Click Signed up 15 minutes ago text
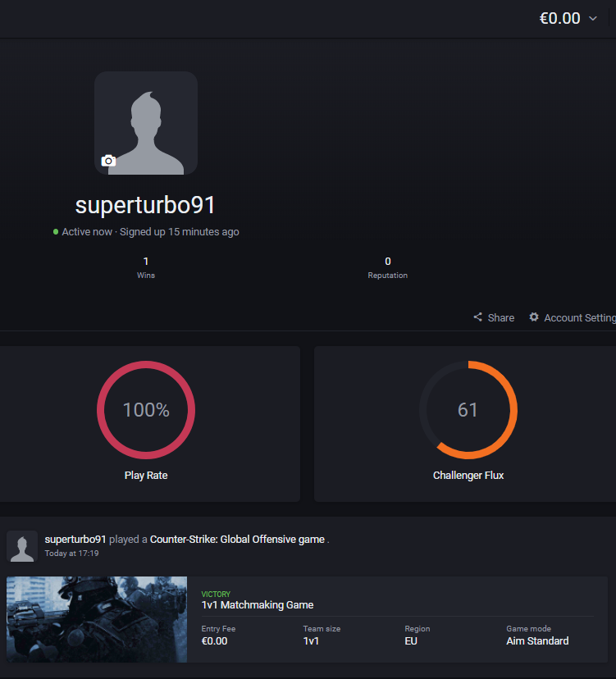 point(180,232)
